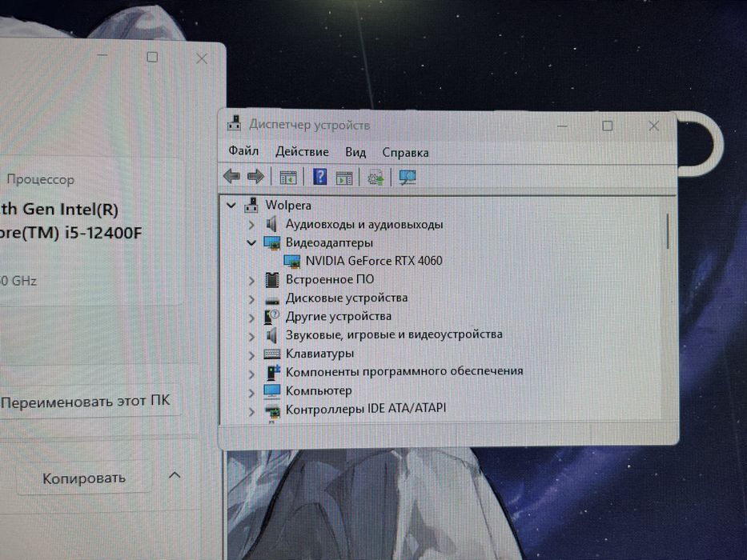Viewport: 747px width, 560px height.
Task: Click the Процессор heading in Settings
Action: pyautogui.click(x=41, y=179)
